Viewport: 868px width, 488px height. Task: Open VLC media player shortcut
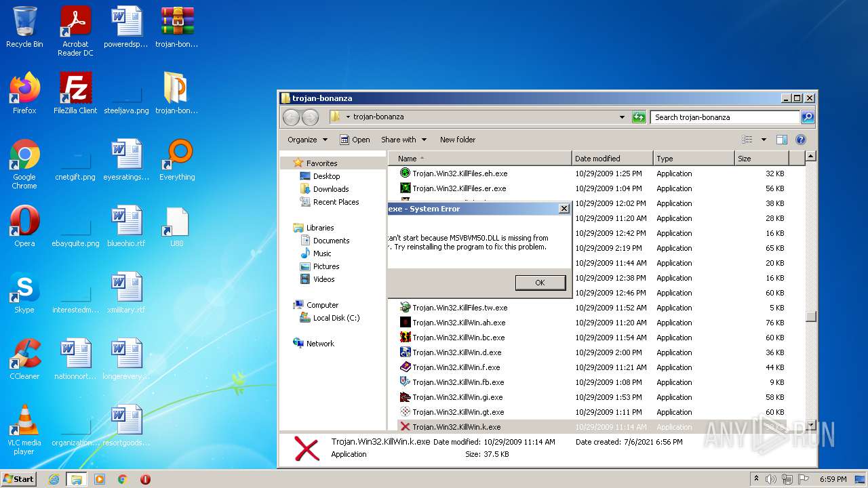pyautogui.click(x=24, y=430)
